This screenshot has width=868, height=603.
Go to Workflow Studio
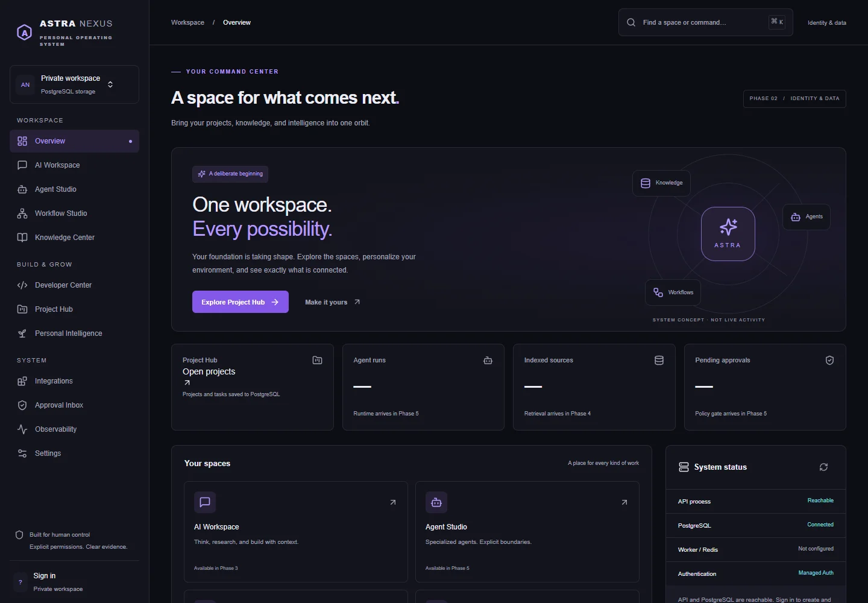click(74, 213)
